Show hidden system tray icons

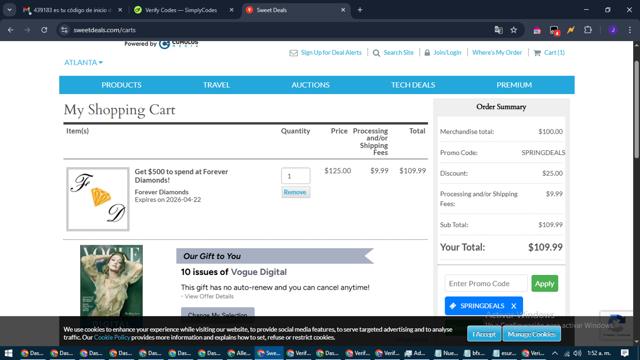point(555,353)
